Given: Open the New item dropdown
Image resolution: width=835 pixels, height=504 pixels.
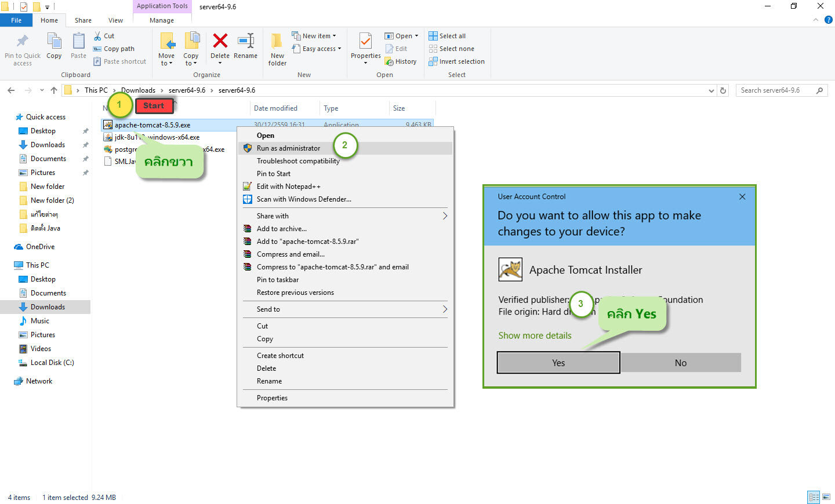Looking at the screenshot, I should click(314, 36).
